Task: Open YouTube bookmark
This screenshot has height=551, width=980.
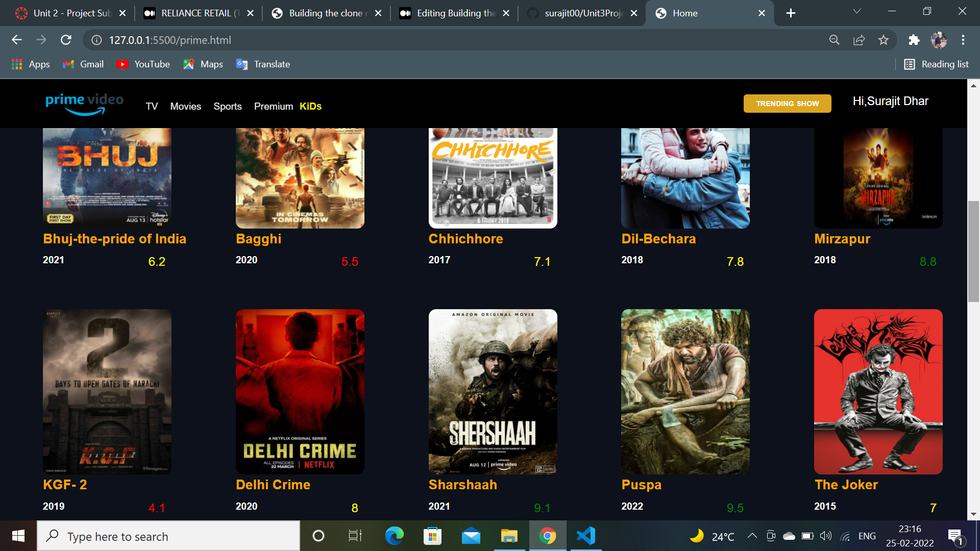Action: pyautogui.click(x=143, y=64)
